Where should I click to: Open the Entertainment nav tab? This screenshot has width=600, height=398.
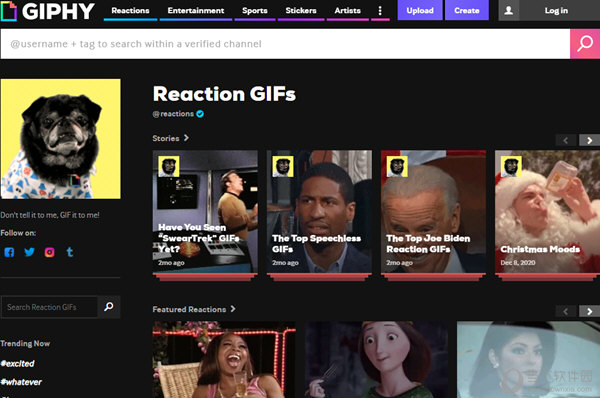click(196, 11)
